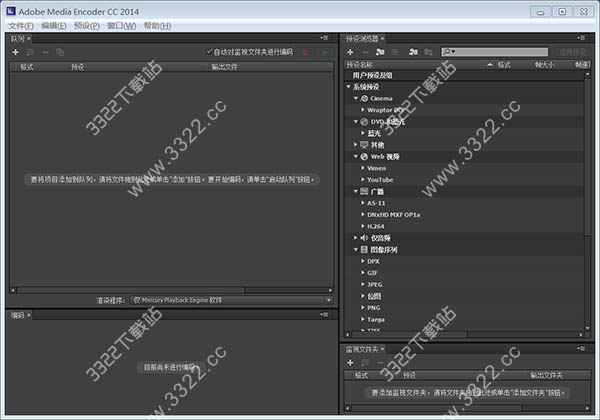Expand the PNG presets

pos(363,308)
